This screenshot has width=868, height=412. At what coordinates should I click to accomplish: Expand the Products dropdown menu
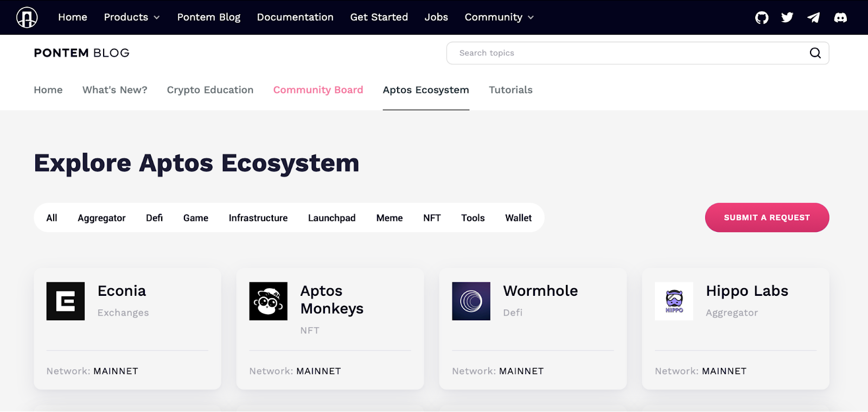(132, 17)
